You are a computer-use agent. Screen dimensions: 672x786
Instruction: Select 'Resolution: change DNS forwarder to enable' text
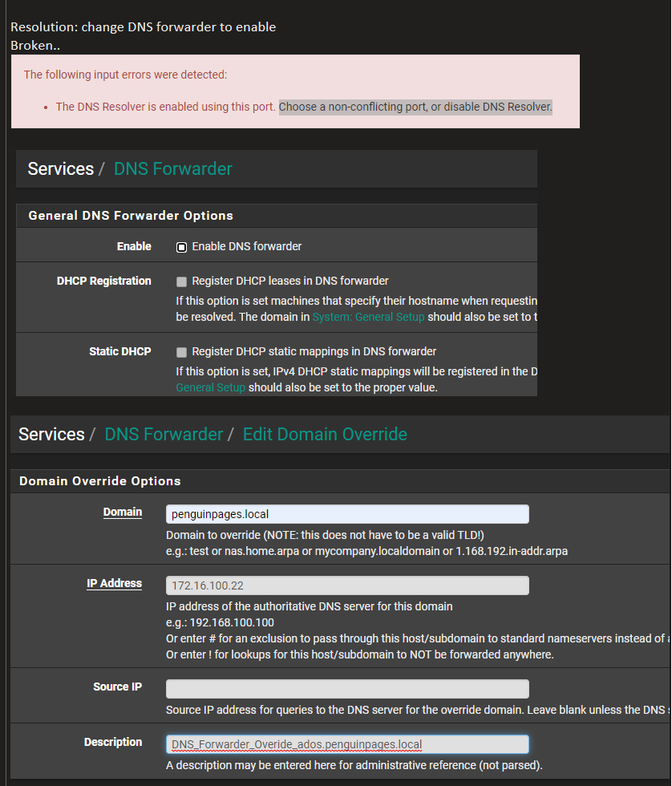pos(144,27)
